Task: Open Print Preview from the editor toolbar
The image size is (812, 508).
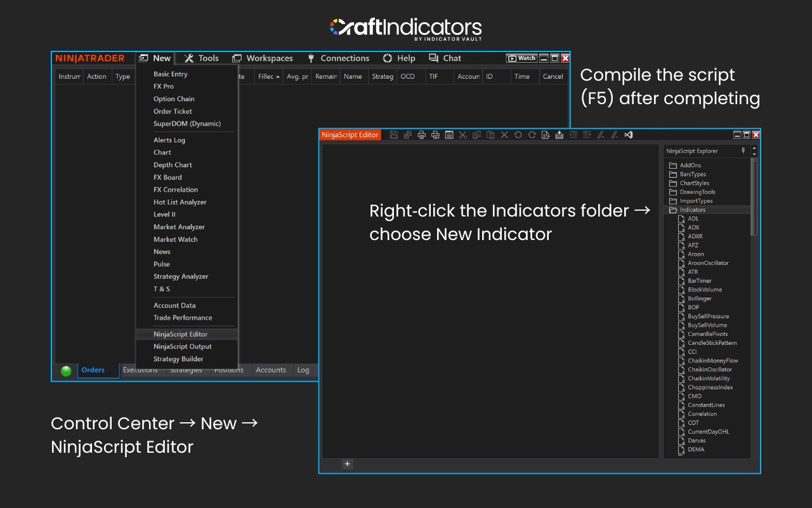Action: [x=435, y=135]
